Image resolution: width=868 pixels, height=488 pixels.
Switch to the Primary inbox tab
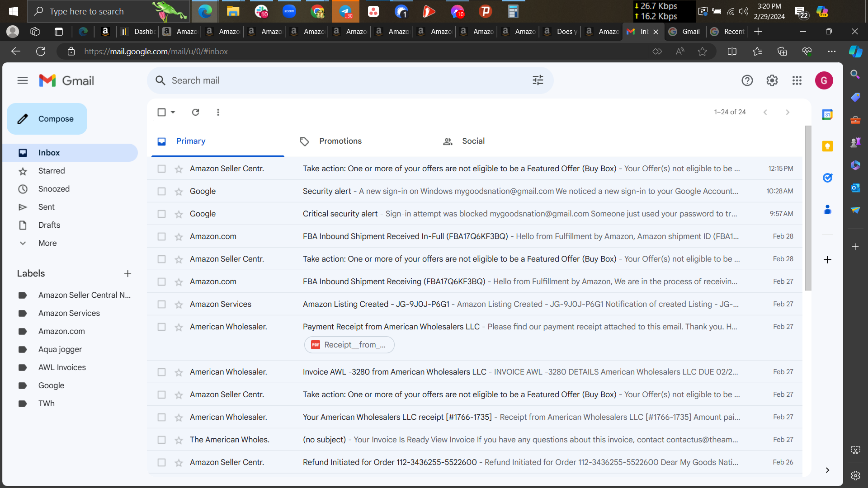pos(218,141)
